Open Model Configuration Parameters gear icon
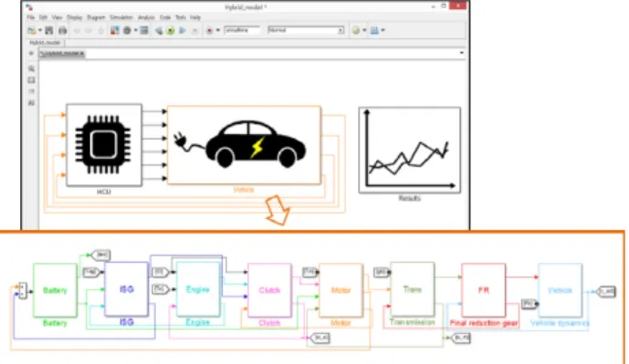 point(127,30)
